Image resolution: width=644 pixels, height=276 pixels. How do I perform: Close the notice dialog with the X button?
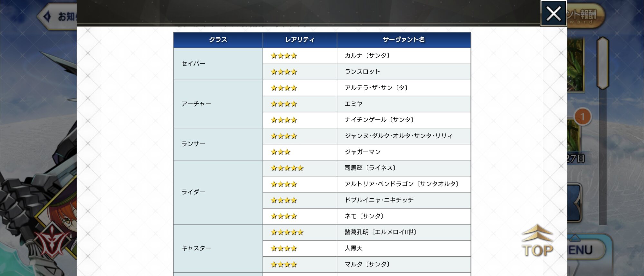(x=553, y=14)
